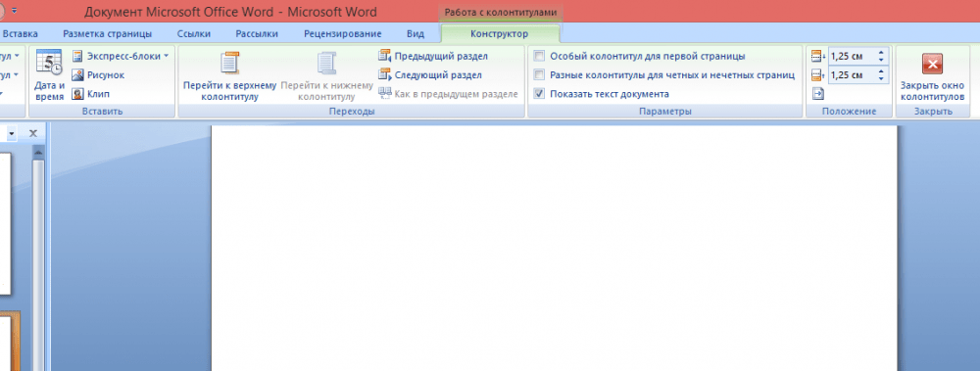Go to header (Перейти к верхнему колонтитулу)
This screenshot has width=980, height=371.
coord(229,76)
